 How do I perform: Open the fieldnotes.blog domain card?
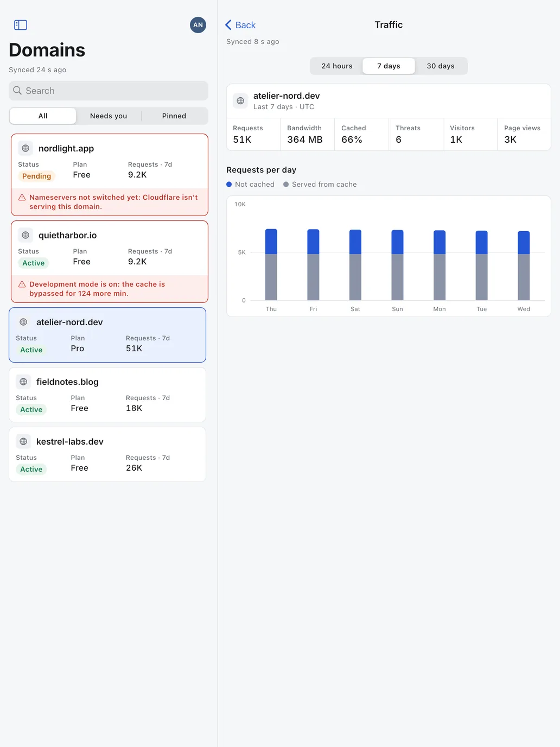click(107, 395)
